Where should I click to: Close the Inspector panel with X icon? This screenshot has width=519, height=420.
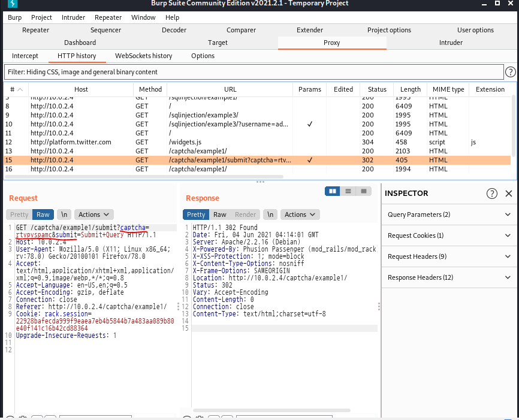point(509,194)
